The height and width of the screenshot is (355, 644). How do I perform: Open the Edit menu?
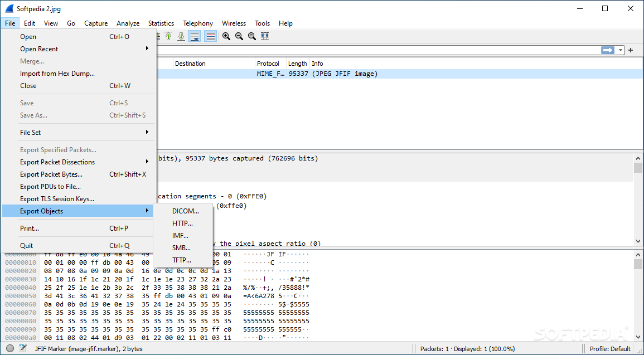coord(30,23)
